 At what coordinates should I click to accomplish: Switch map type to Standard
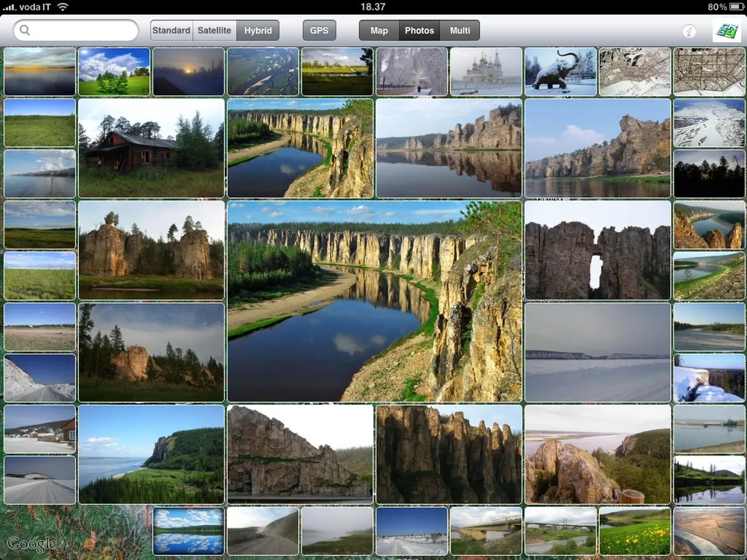pyautogui.click(x=171, y=30)
